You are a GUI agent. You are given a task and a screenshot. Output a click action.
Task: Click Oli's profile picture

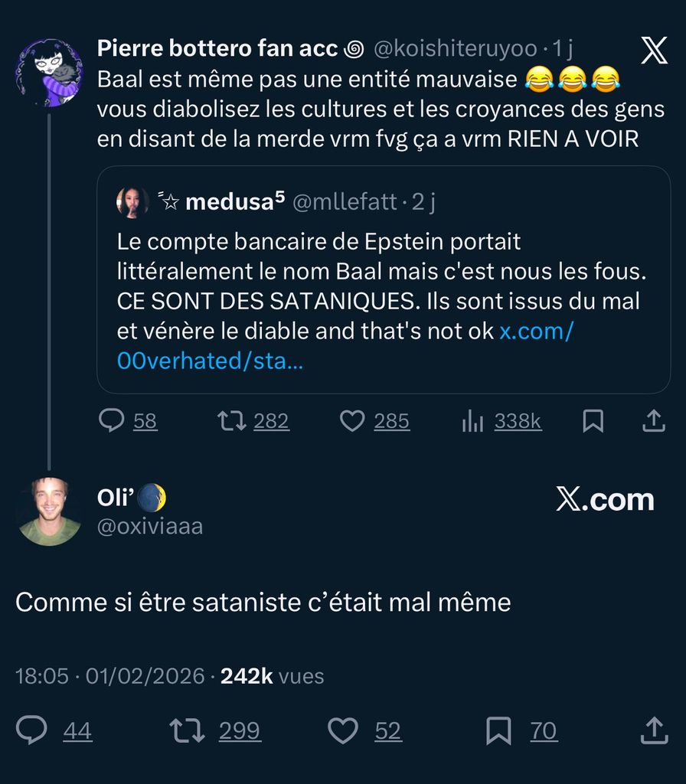tap(49, 511)
